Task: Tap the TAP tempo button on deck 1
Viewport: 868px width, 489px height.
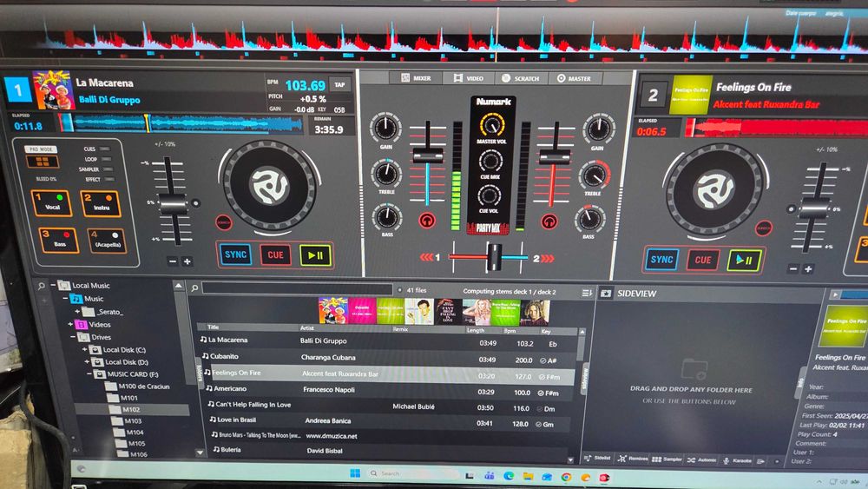Action: pyautogui.click(x=339, y=85)
